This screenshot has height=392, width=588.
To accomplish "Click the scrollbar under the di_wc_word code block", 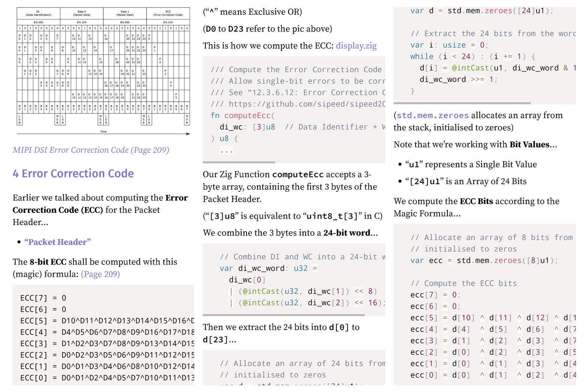I will pos(283,315).
